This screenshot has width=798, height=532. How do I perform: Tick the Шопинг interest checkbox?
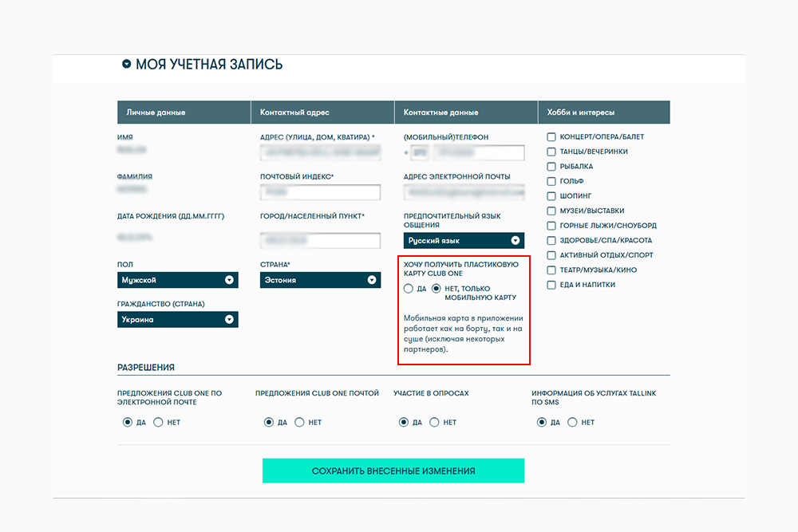tap(551, 196)
